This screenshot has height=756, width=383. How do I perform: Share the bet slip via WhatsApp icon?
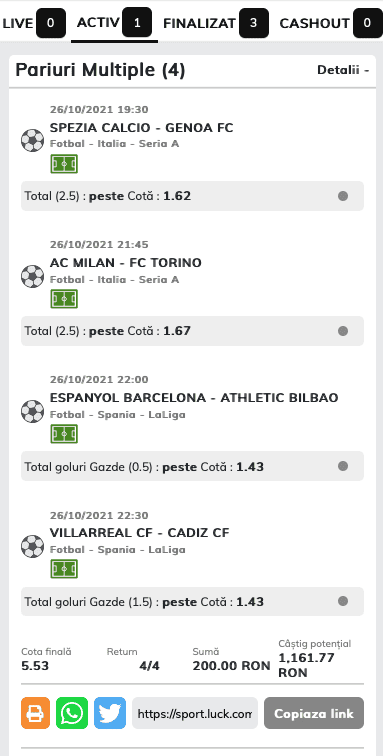(x=72, y=713)
